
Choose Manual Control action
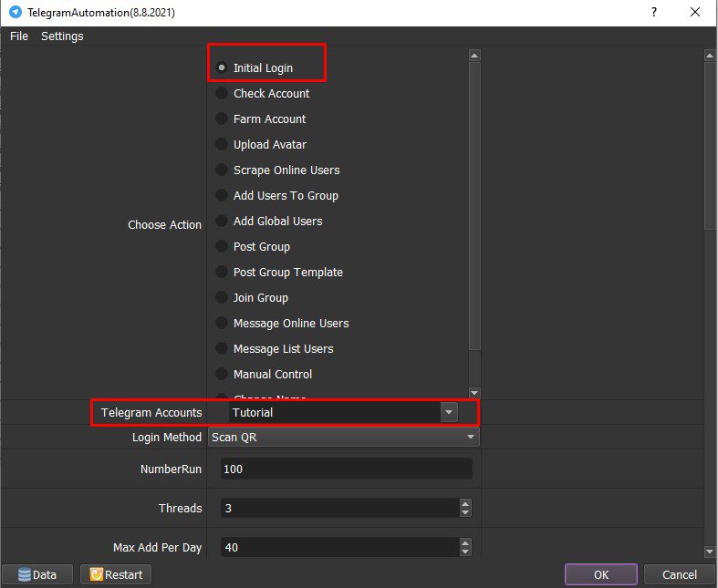pos(222,375)
